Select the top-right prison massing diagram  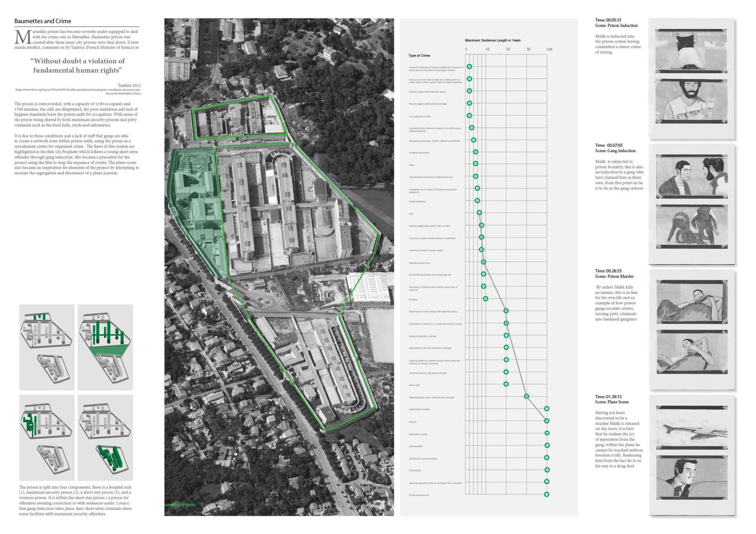pyautogui.click(x=105, y=347)
